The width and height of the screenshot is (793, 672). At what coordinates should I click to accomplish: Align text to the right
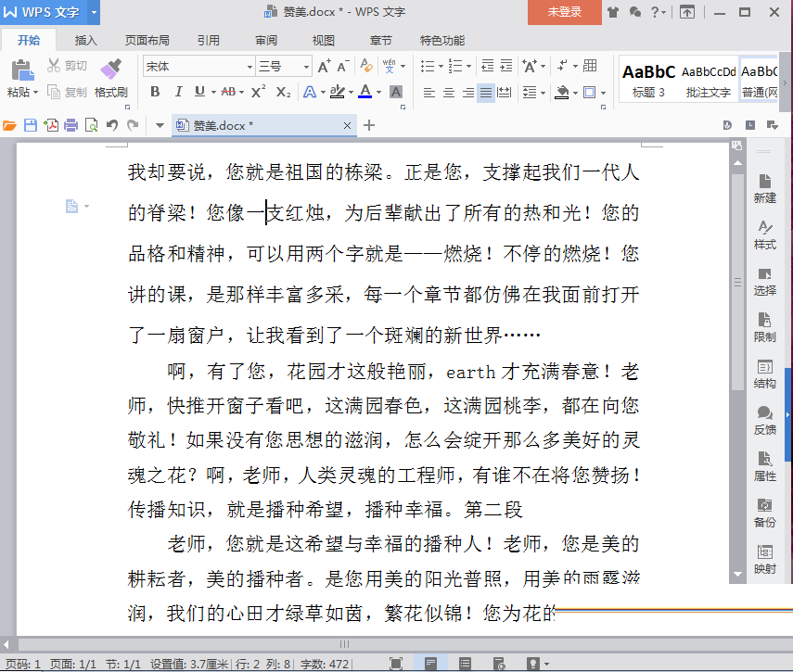click(467, 93)
